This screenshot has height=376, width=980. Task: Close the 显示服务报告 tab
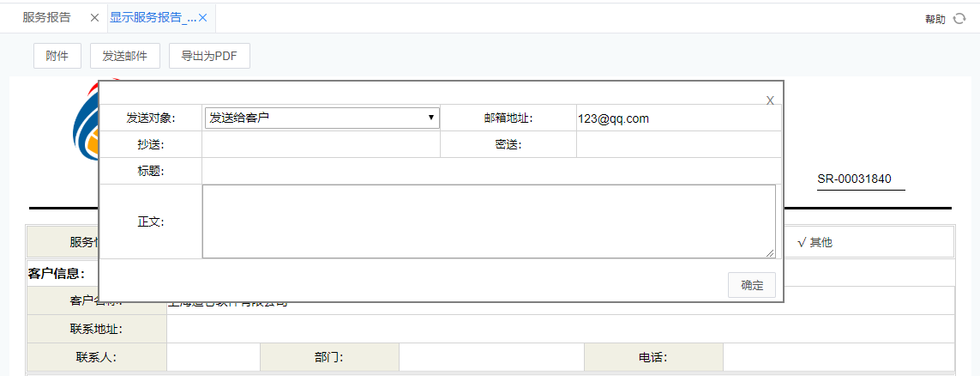203,18
